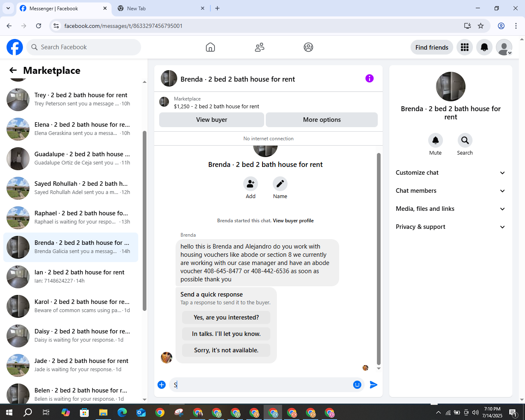Open the Facebook Home icon
Screen dimensions: 525x420
pos(210,47)
